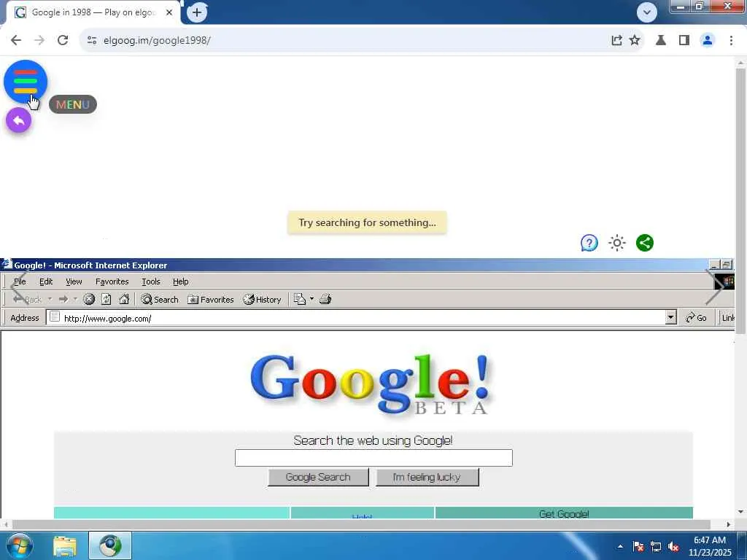747x560 pixels.
Task: Open a new Chrome tab
Action: click(197, 12)
